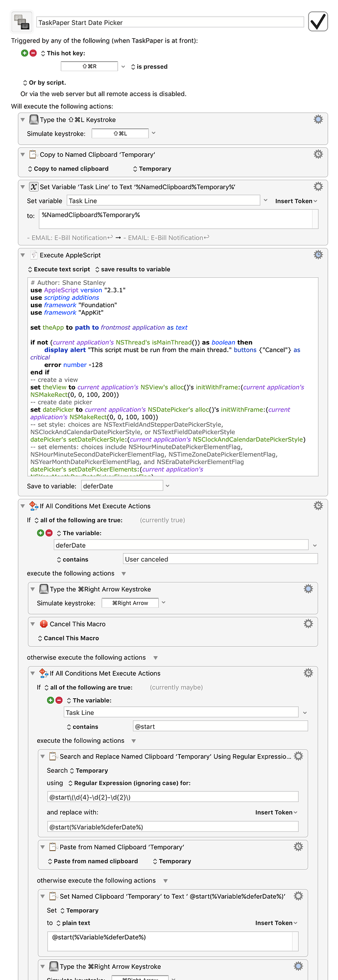Click the macro icon beside the name field
338x980 pixels.
pos(22,22)
